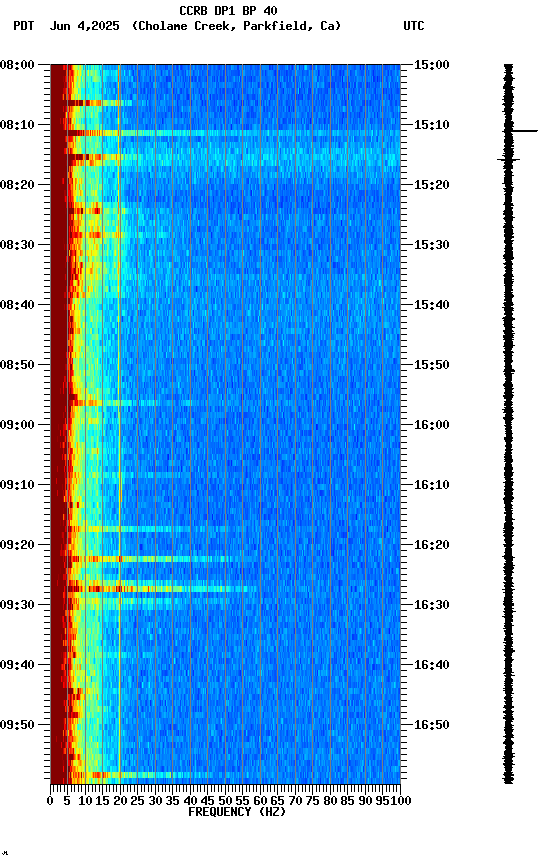Click the 90 Hz frequency axis label

coord(365,801)
